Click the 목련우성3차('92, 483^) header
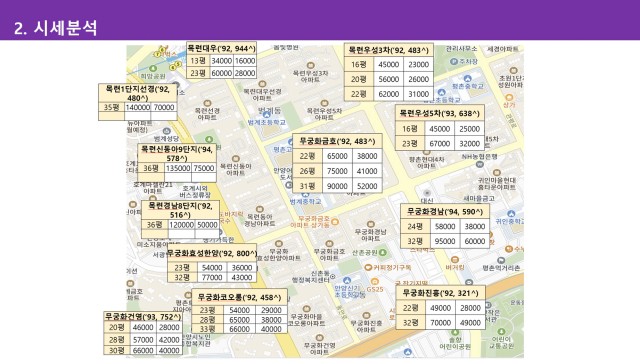 pyautogui.click(x=389, y=50)
